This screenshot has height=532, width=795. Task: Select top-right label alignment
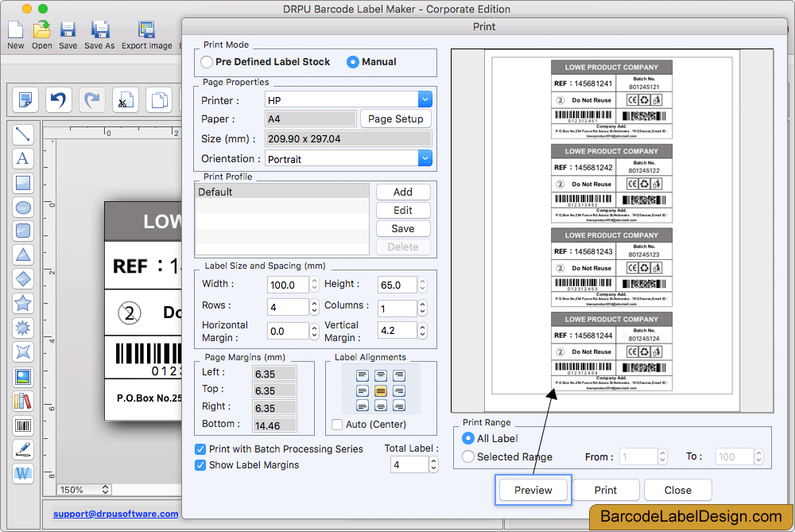[399, 376]
